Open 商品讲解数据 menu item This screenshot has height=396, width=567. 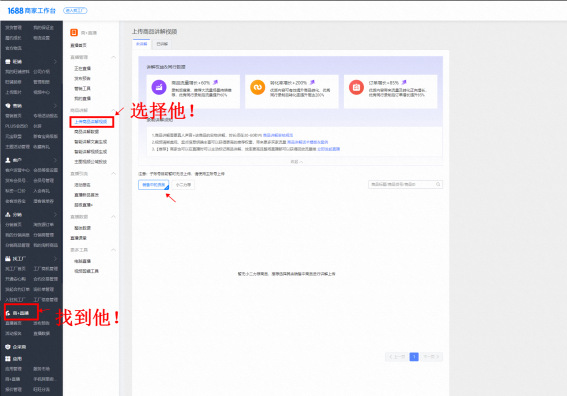pos(87,132)
